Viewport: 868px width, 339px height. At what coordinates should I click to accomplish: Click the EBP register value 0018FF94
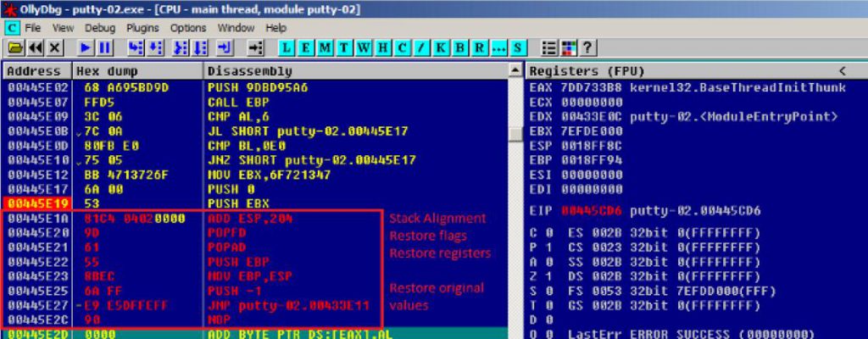click(591, 160)
